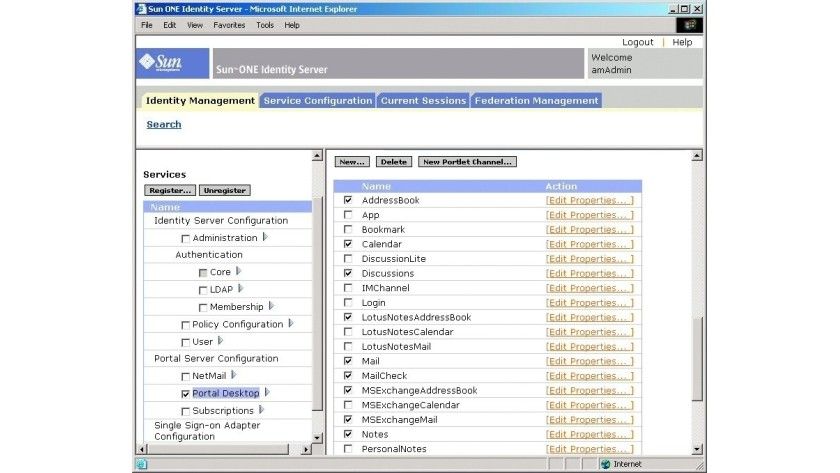Open NetMail properties arrow
The height and width of the screenshot is (473, 840).
point(234,375)
